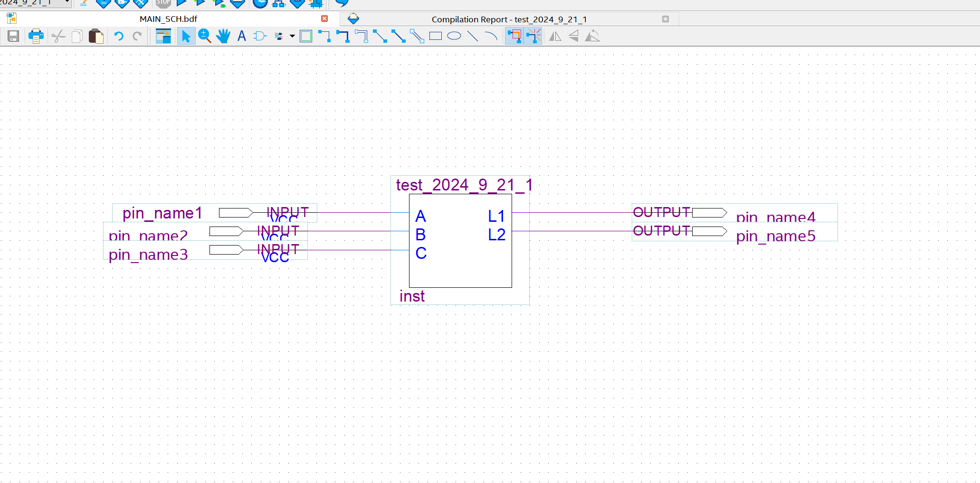Click the Print icon
This screenshot has height=483, width=980.
tap(36, 36)
